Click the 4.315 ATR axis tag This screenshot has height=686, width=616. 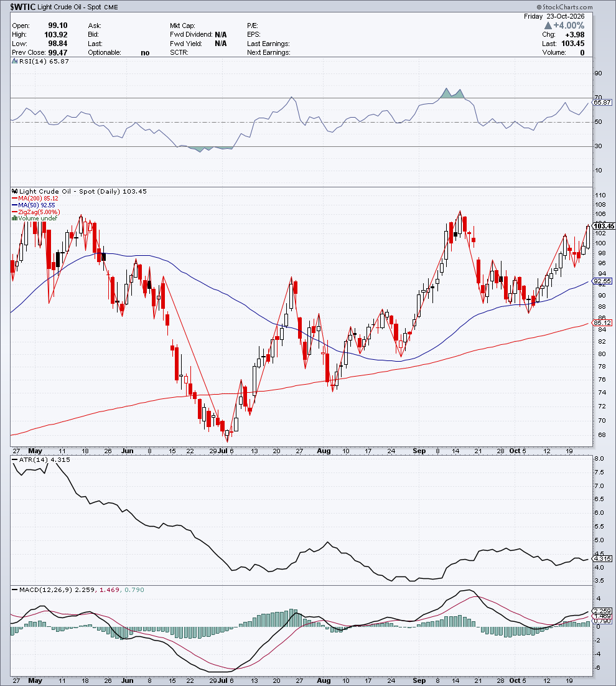tap(602, 558)
